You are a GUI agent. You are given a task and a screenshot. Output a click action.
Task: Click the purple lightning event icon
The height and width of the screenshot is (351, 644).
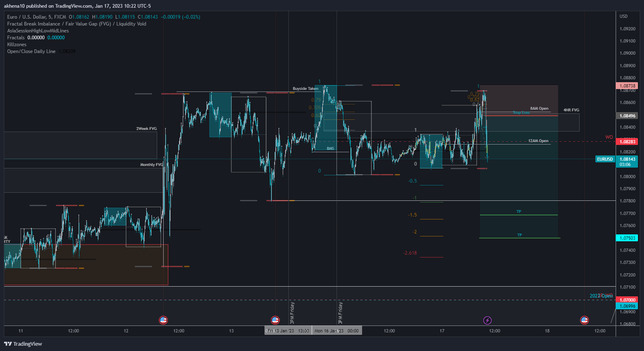pyautogui.click(x=487, y=320)
